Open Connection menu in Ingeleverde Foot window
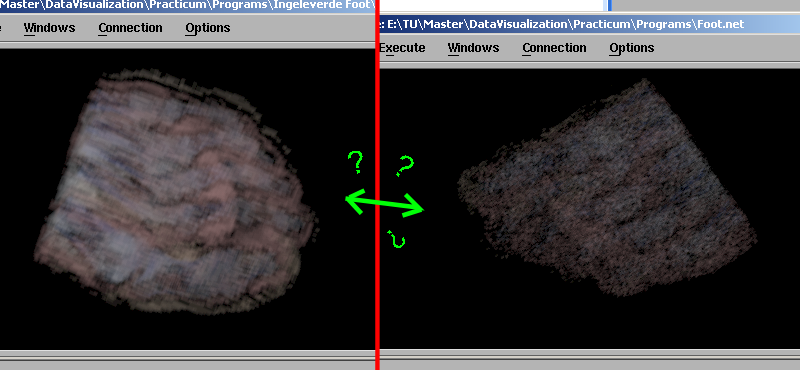Viewport: 800px width, 370px height. pyautogui.click(x=131, y=28)
